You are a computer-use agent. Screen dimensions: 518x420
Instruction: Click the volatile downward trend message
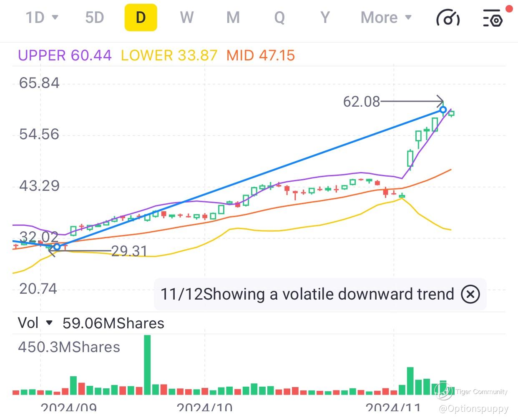click(x=307, y=294)
